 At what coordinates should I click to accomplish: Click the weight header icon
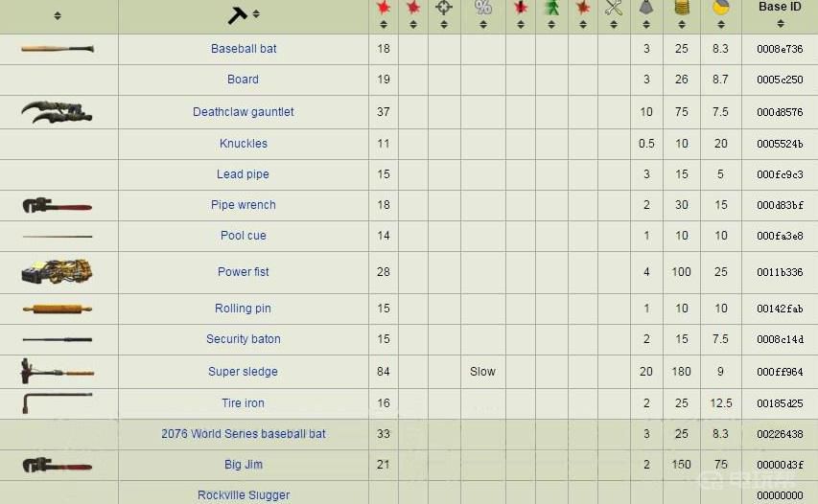click(x=646, y=7)
